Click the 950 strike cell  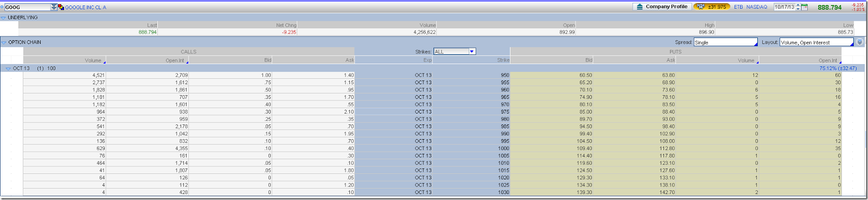click(505, 75)
